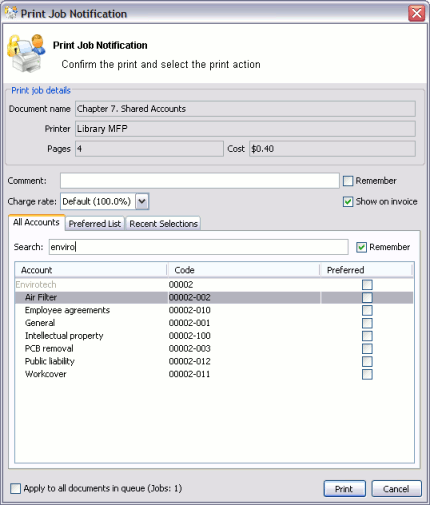Mark Intellectual property as preferred
This screenshot has width=430, height=505.
(367, 336)
